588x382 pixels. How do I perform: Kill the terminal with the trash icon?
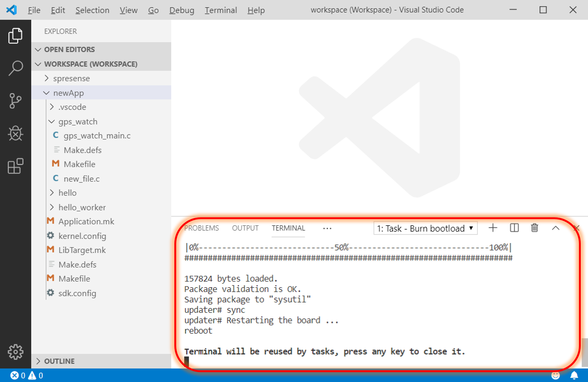[534, 228]
